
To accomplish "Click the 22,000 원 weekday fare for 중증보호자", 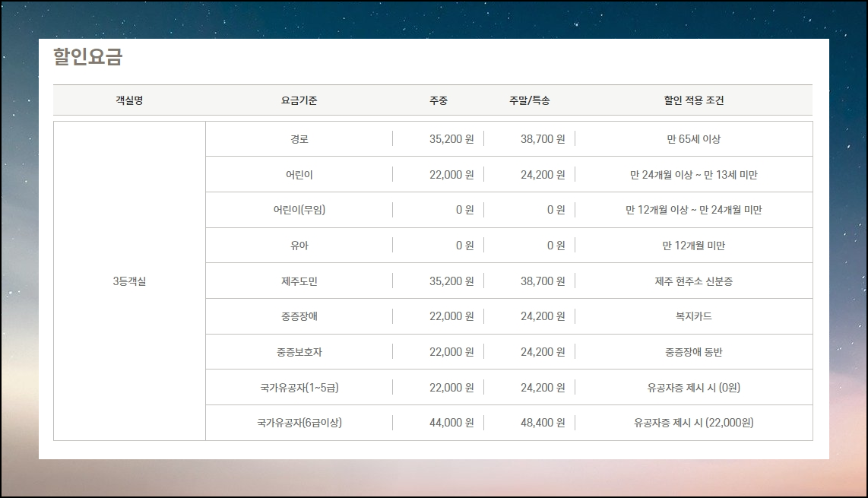I will [x=451, y=352].
